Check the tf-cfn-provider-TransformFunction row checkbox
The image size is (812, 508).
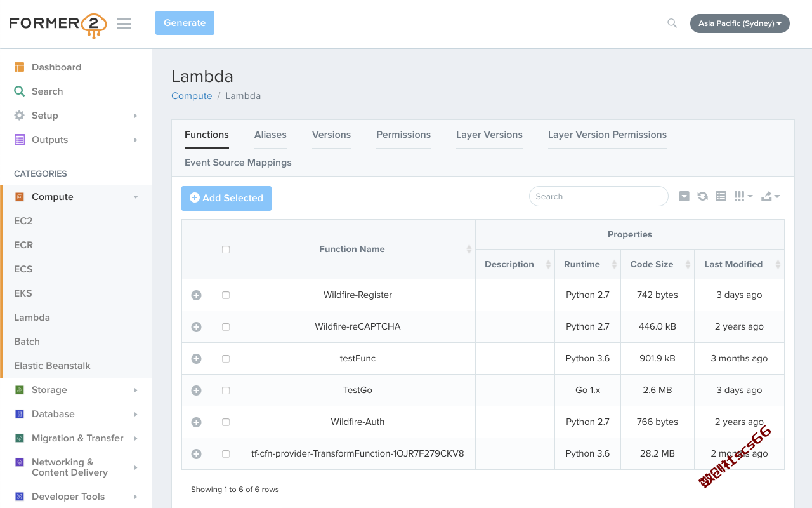click(226, 454)
